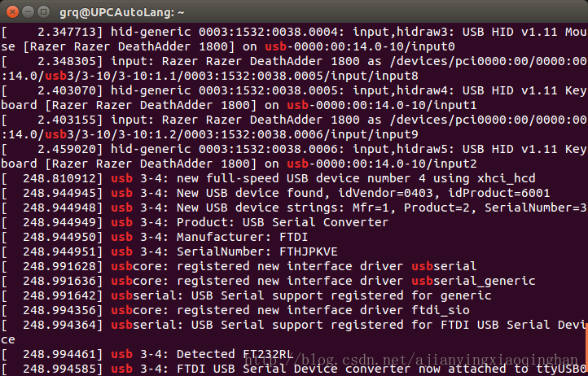Click the hidraw5 device text
The width and height of the screenshot is (588, 376).
click(401, 149)
